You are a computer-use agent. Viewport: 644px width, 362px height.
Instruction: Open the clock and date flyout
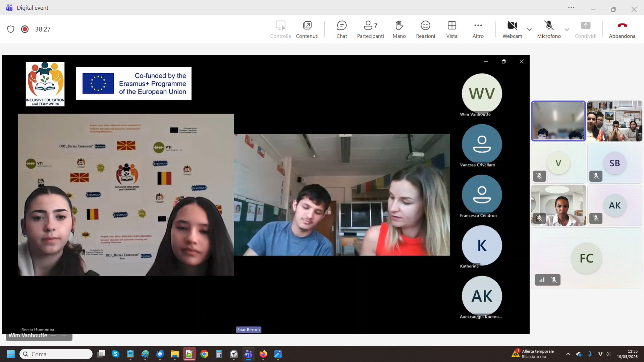click(x=627, y=354)
